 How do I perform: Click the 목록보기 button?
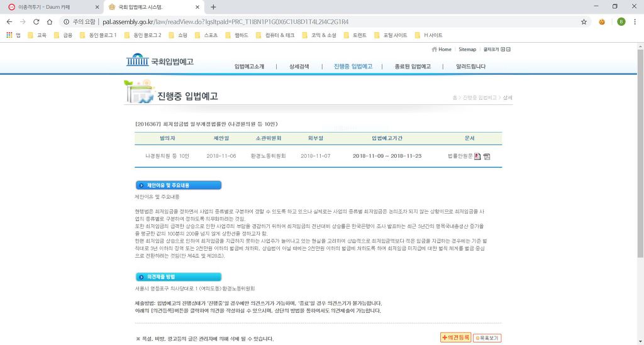(487, 338)
